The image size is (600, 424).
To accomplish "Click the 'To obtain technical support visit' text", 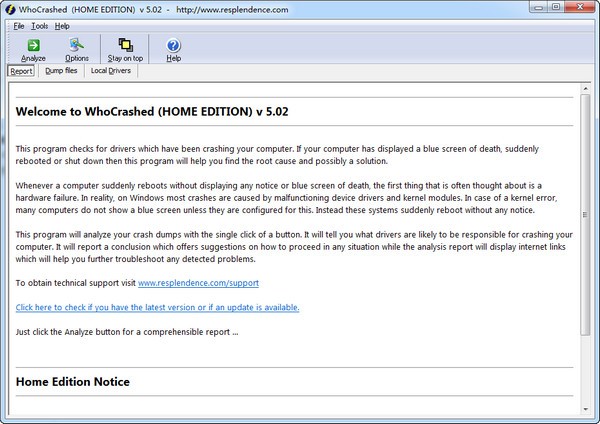I will click(x=76, y=283).
